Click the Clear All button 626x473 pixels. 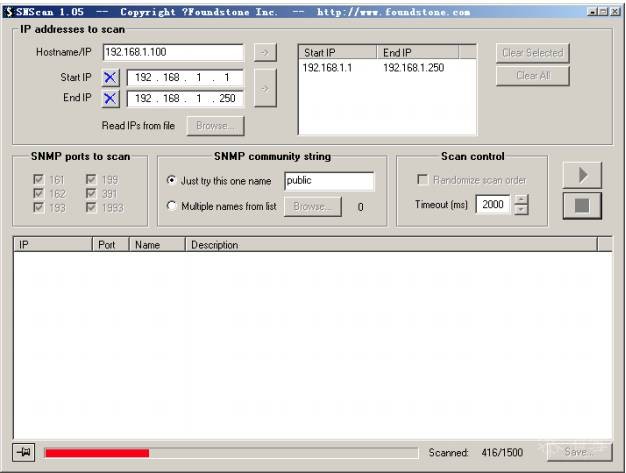[x=532, y=76]
